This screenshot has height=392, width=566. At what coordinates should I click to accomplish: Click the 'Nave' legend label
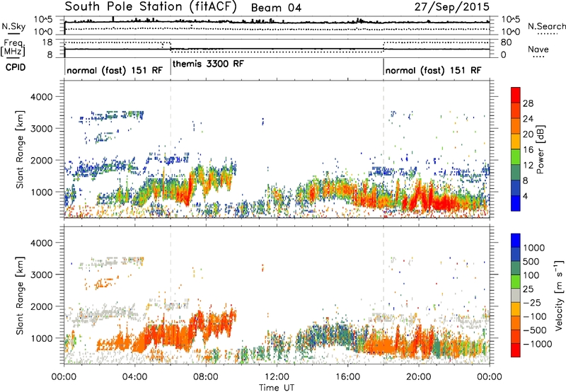pyautogui.click(x=538, y=49)
